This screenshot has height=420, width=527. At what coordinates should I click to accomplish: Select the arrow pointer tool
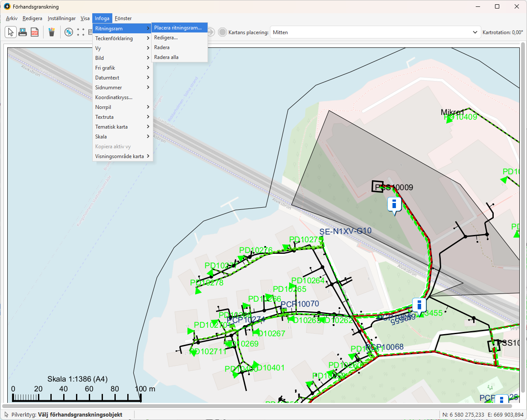11,32
